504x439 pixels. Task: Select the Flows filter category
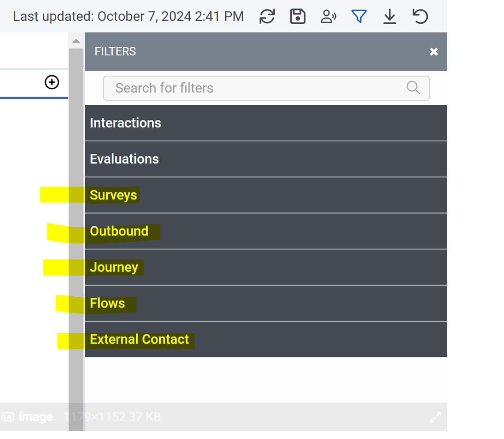(x=266, y=303)
